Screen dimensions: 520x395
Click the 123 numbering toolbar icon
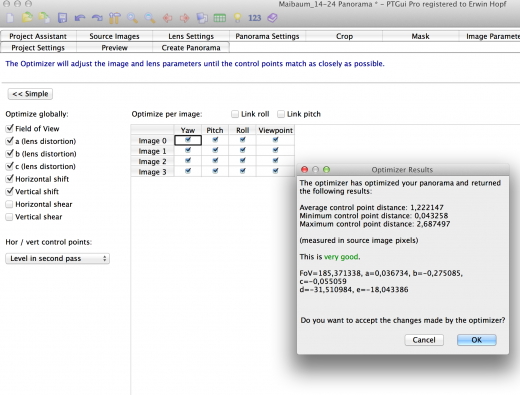click(254, 18)
